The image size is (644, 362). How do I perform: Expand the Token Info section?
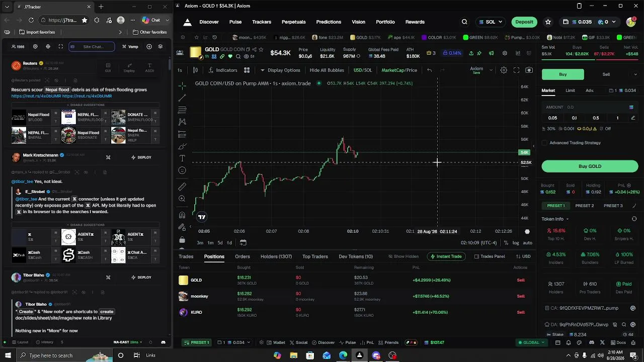pyautogui.click(x=555, y=219)
